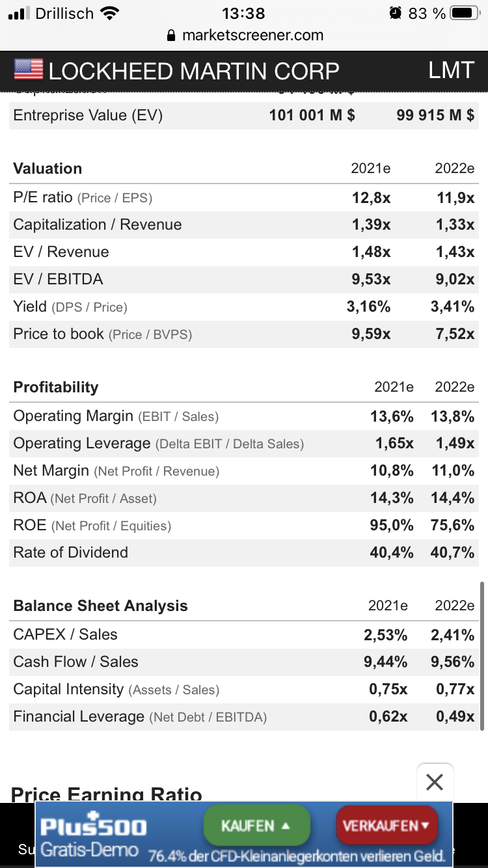Tap the cellular signal bars icon
Image resolution: width=488 pixels, height=868 pixels.
click(20, 13)
